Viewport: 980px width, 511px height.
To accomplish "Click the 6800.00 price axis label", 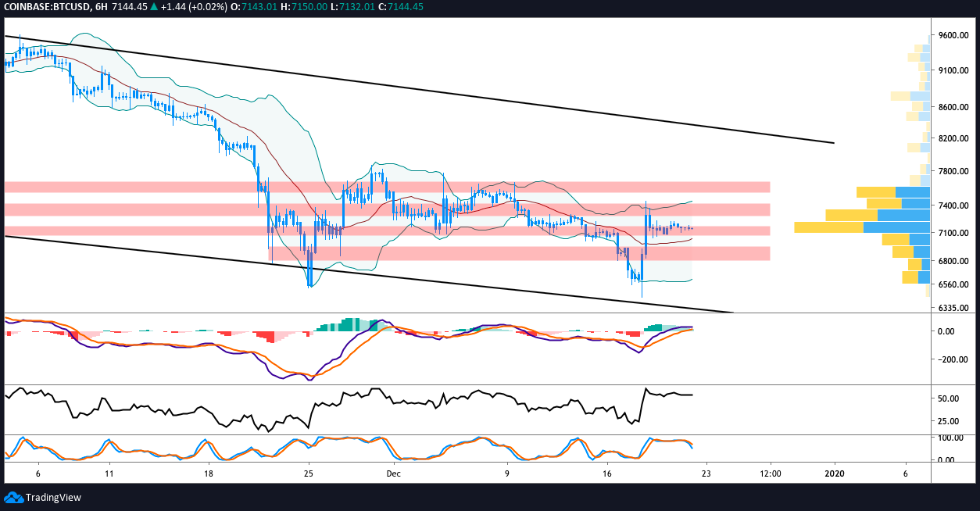I will coord(954,262).
